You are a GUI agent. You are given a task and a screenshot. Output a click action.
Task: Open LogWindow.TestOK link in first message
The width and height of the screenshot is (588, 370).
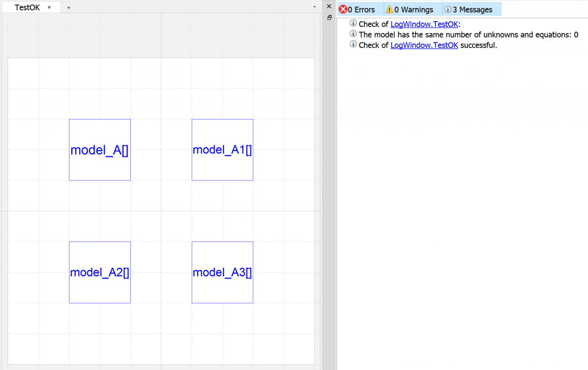coord(424,24)
